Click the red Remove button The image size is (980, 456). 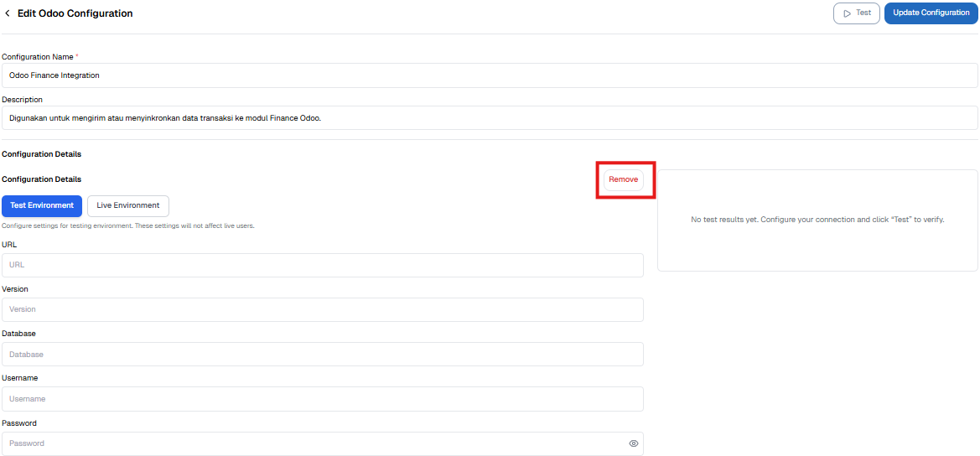click(x=623, y=179)
